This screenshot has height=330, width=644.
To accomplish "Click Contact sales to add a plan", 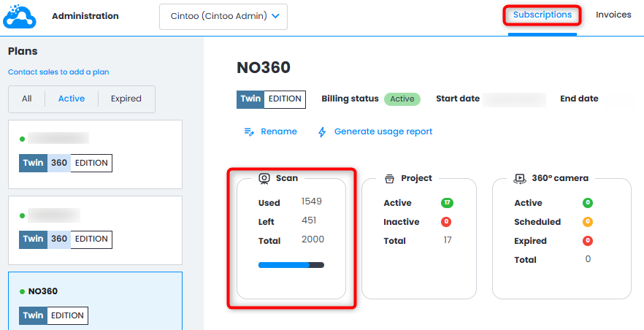I will tap(58, 72).
